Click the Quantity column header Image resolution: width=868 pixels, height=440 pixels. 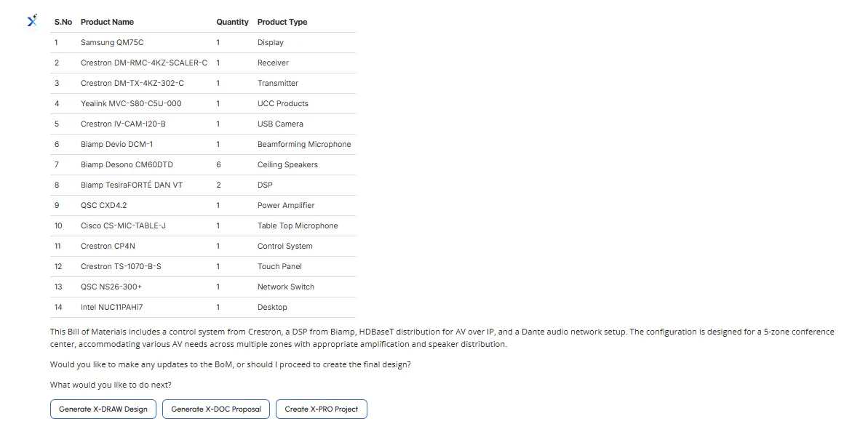(x=232, y=23)
